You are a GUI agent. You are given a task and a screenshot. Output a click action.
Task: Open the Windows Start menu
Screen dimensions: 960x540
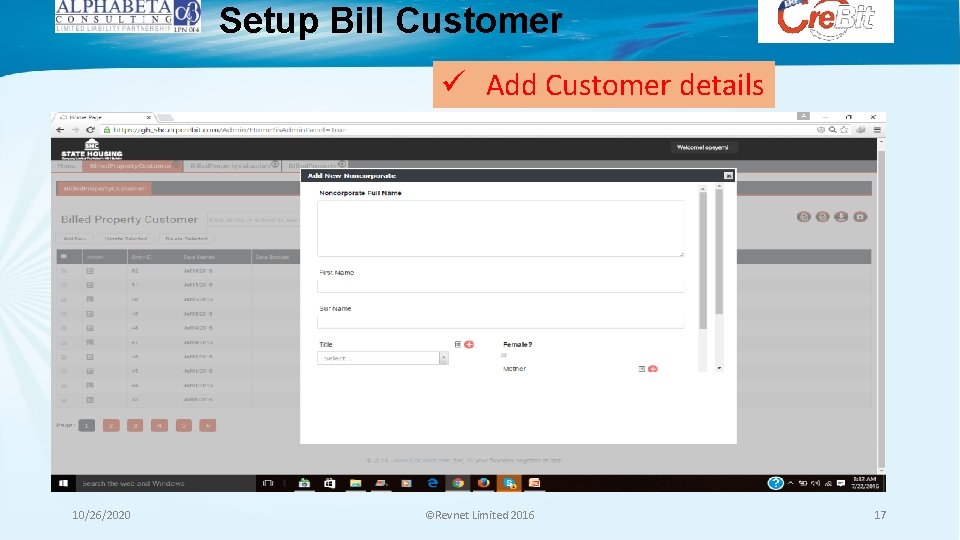[63, 483]
